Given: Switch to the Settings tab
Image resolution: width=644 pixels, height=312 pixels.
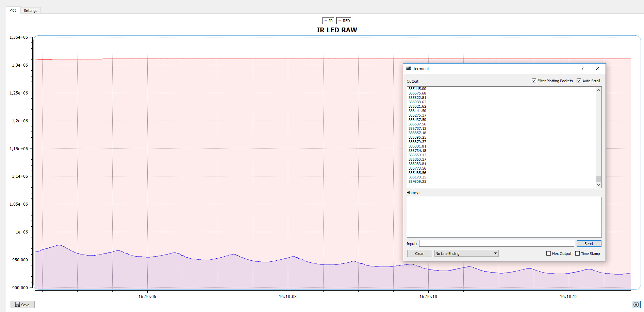Looking at the screenshot, I should point(31,11).
